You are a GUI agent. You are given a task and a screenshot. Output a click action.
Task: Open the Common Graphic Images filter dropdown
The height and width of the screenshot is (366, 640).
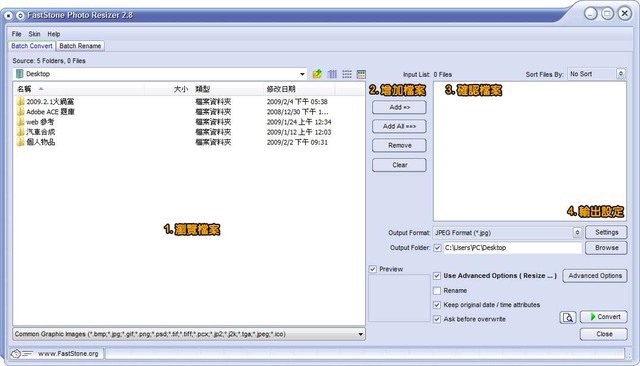point(360,334)
